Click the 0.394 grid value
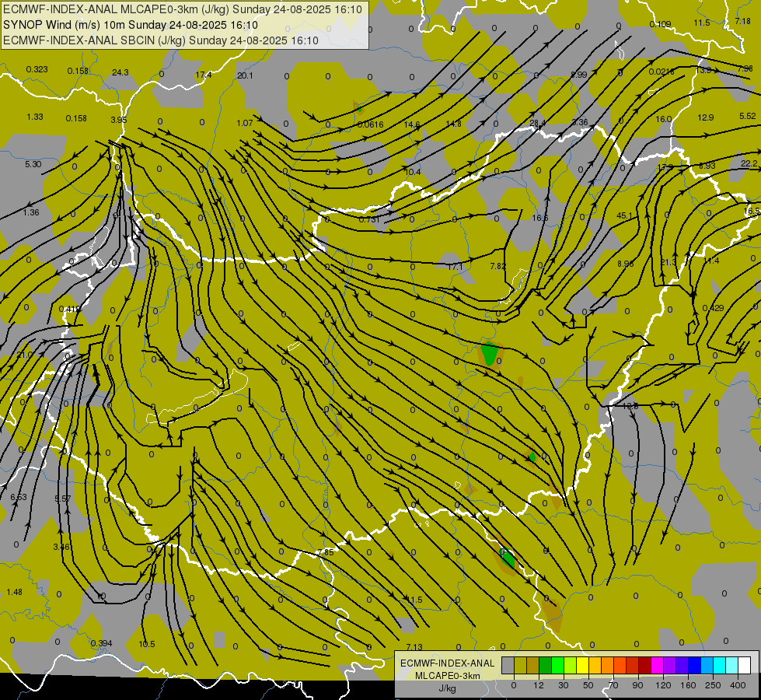The image size is (761, 700). click(x=101, y=643)
